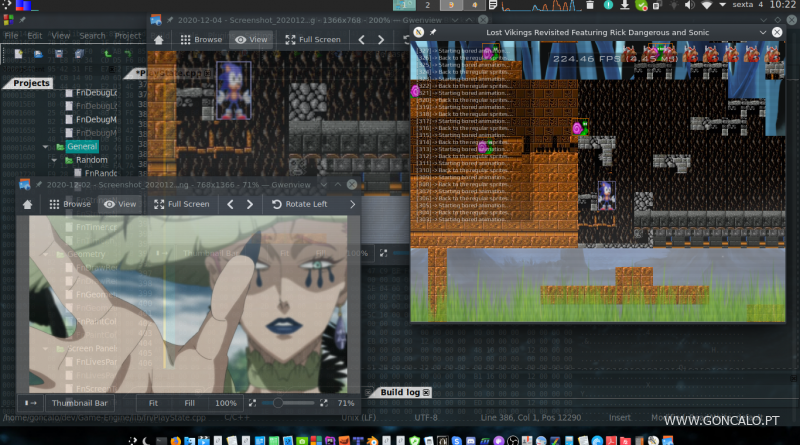Image resolution: width=800 pixels, height=445 pixels.
Task: Open the terminal icon in the dock
Action: pos(161,440)
